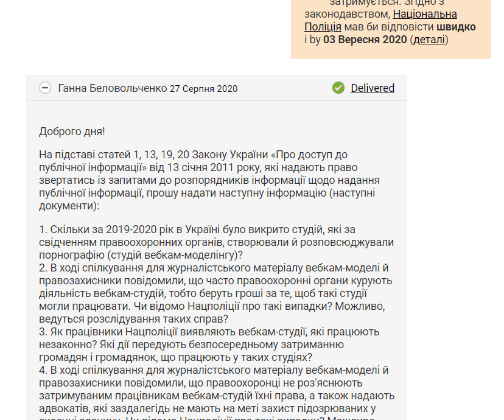Collapse the message using the minus icon
Screen dimensions: 504x420
point(45,88)
